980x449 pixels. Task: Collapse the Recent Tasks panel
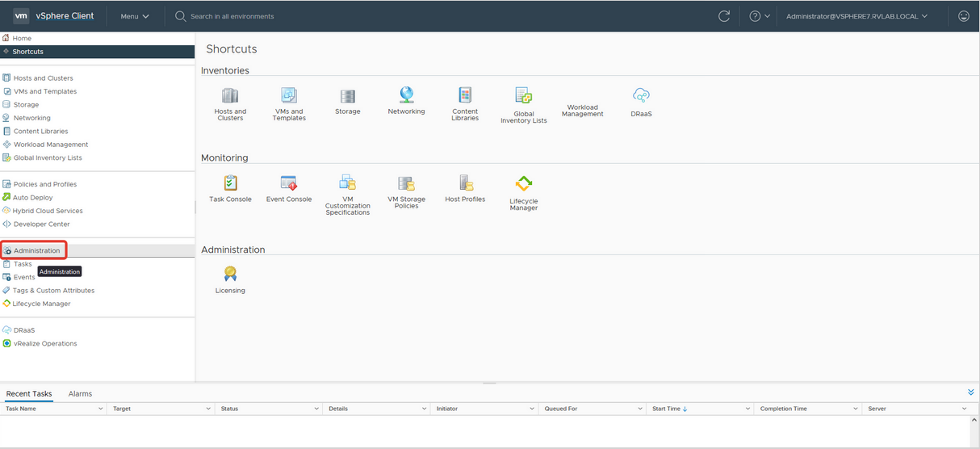pyautogui.click(x=970, y=392)
